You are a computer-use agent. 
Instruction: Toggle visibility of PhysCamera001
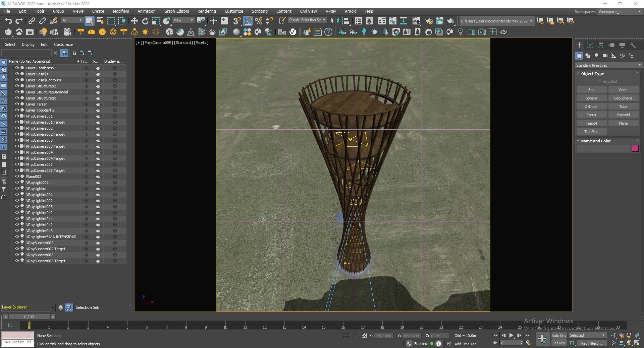17,116
